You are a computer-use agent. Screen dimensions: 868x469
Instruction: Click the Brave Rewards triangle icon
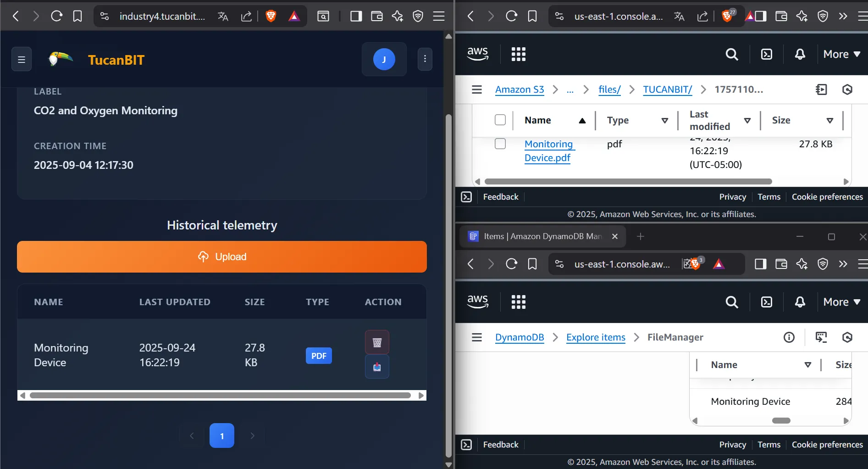[294, 16]
